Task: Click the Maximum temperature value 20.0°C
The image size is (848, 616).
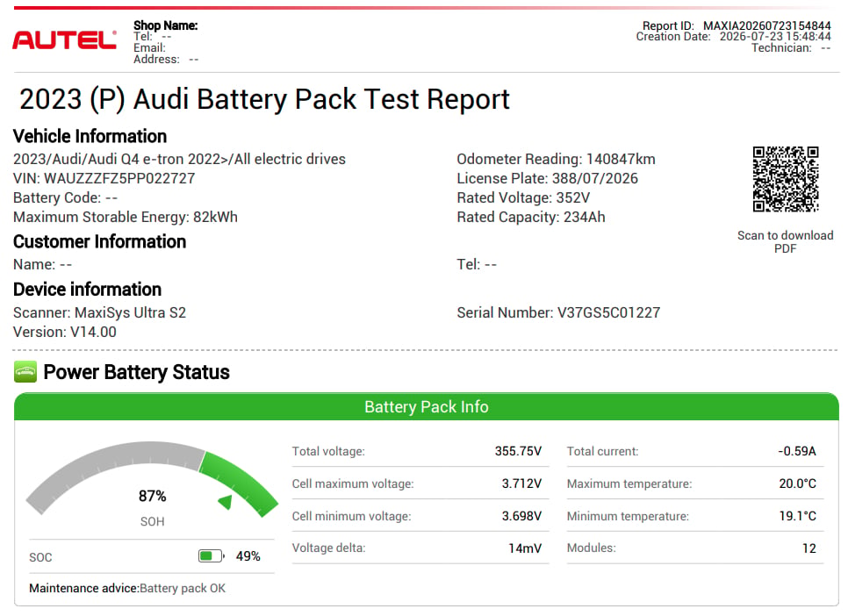Action: pos(798,483)
